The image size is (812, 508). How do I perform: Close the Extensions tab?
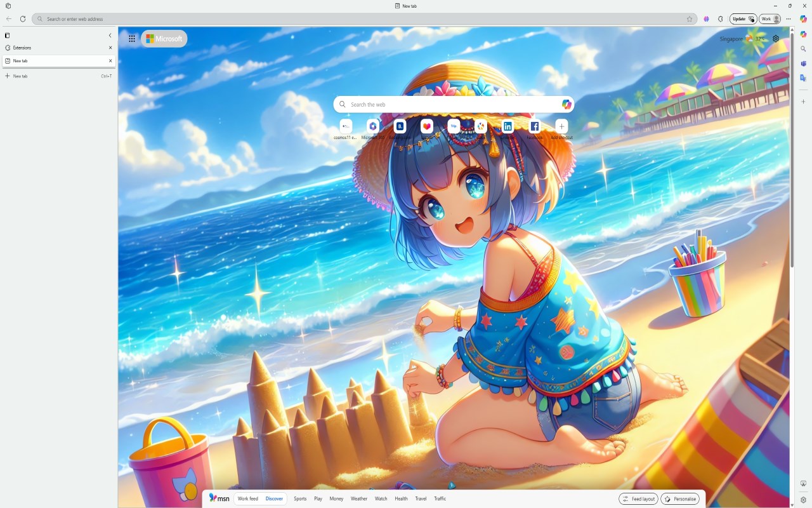pyautogui.click(x=110, y=48)
